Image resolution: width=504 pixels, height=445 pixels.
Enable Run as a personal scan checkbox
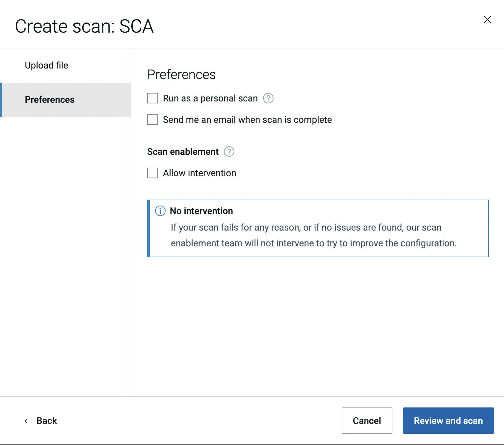pos(152,98)
